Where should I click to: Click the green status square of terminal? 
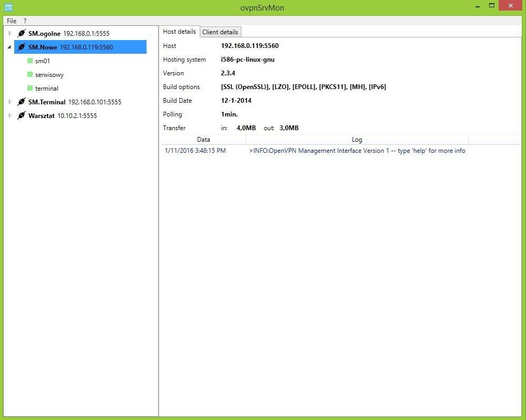[30, 88]
